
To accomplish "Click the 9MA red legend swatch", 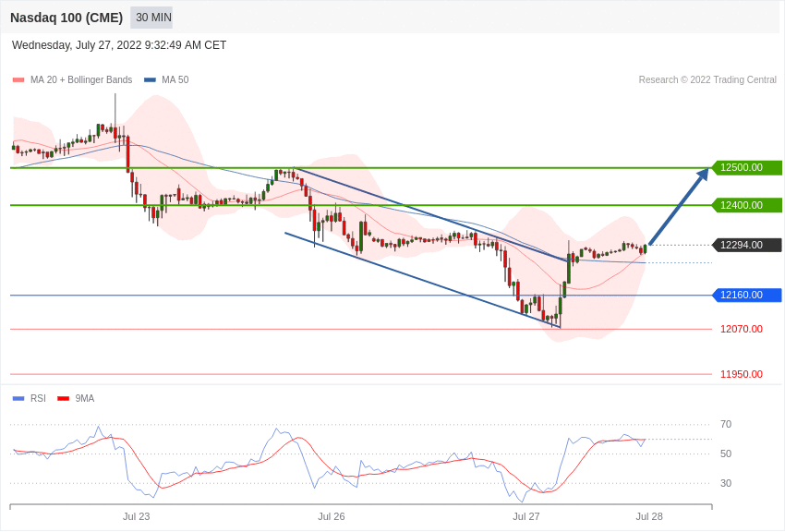I will coord(64,399).
